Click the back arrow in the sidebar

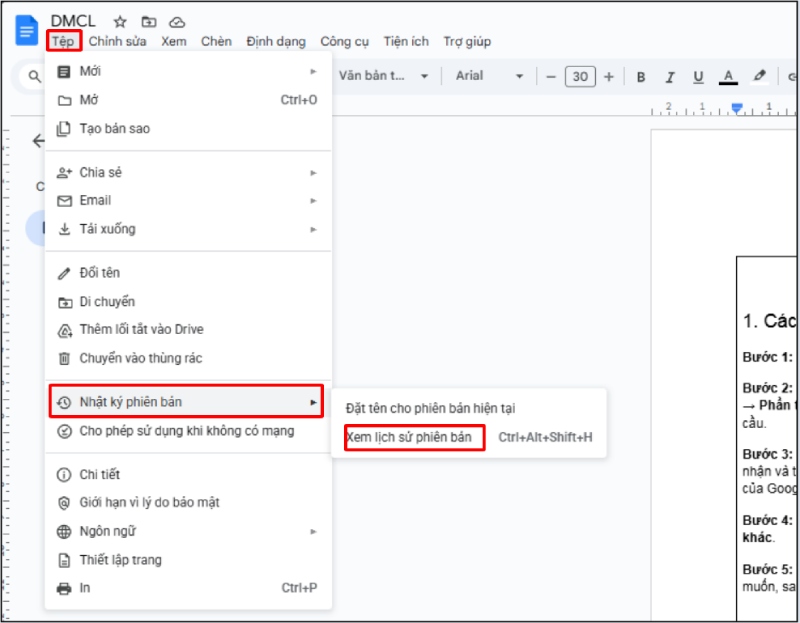(38, 141)
